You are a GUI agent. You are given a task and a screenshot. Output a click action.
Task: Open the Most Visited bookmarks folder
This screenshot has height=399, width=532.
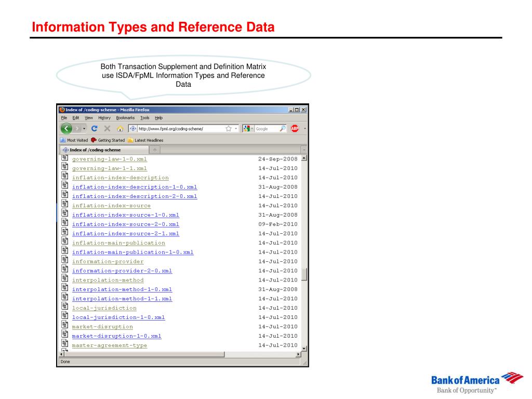click(x=74, y=140)
